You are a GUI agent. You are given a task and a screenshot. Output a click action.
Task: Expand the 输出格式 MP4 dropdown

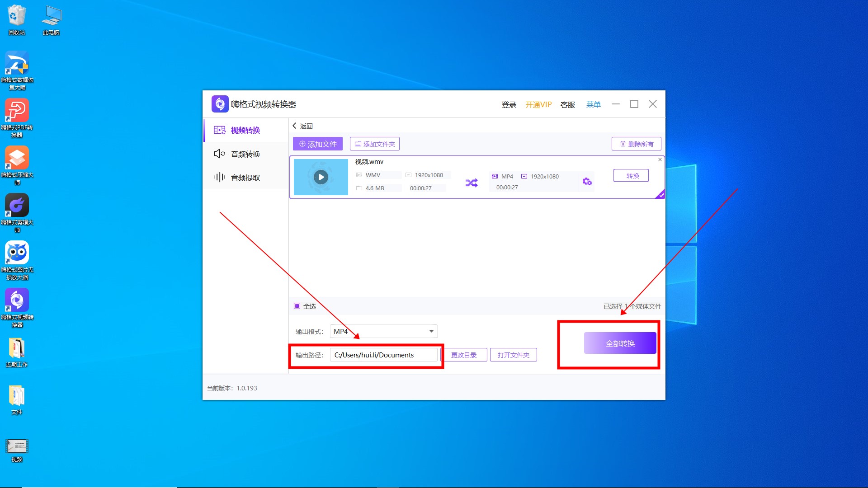[431, 331]
